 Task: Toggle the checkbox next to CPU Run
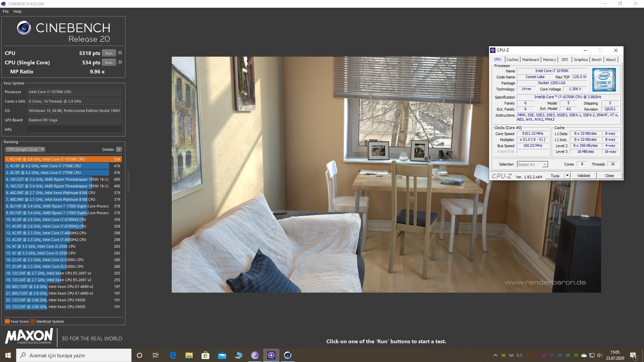point(120,53)
